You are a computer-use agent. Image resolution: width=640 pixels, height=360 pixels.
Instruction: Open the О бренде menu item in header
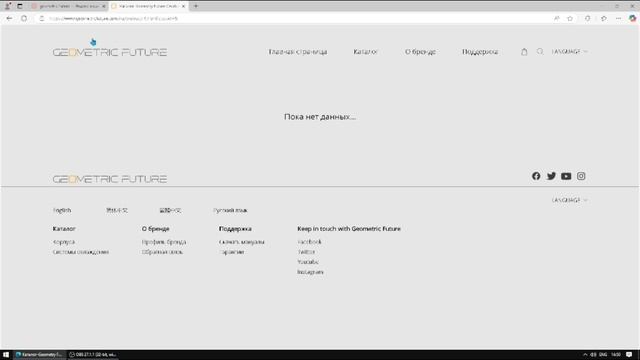(420, 52)
